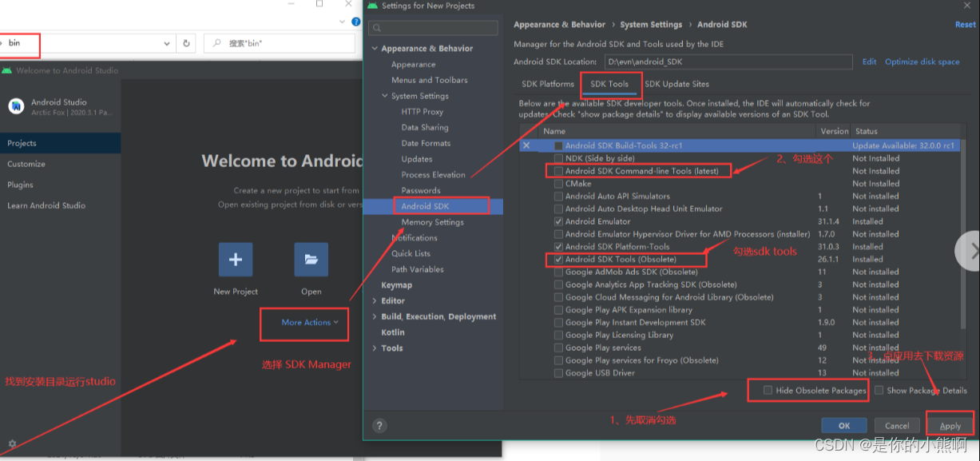980x461 pixels.
Task: Collapse Appearance & Behavior tree node
Action: coord(375,49)
